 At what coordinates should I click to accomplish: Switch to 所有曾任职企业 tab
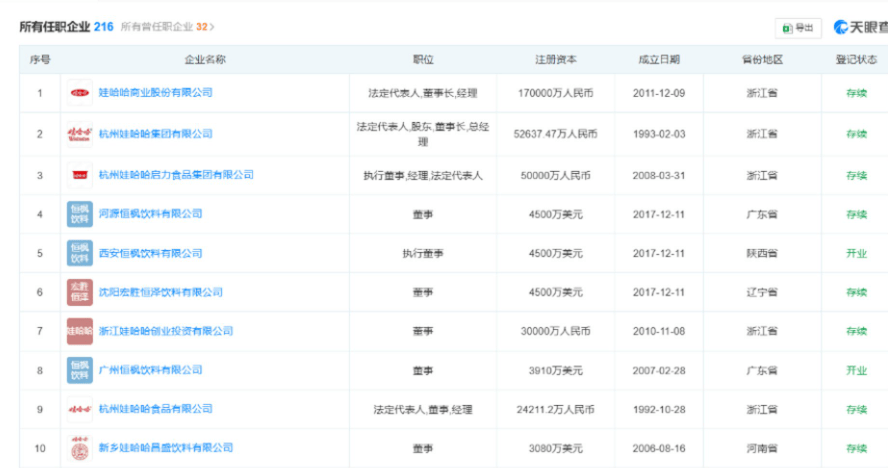click(161, 27)
